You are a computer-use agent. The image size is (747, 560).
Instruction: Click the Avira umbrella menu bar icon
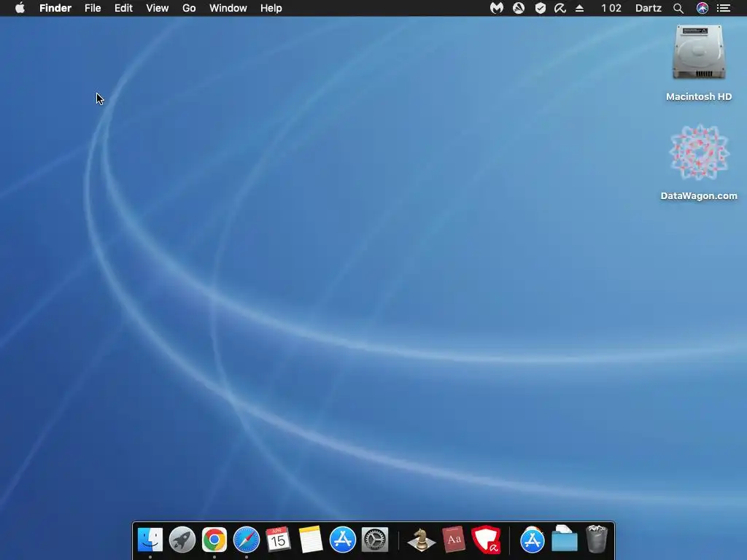pos(560,8)
